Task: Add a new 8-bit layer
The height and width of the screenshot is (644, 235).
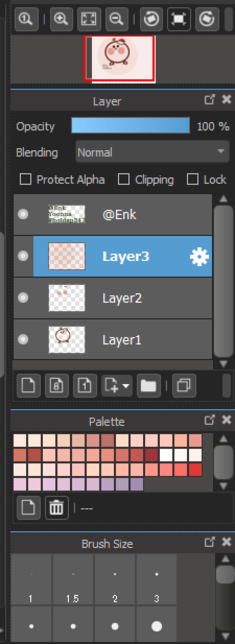Action: 57,386
